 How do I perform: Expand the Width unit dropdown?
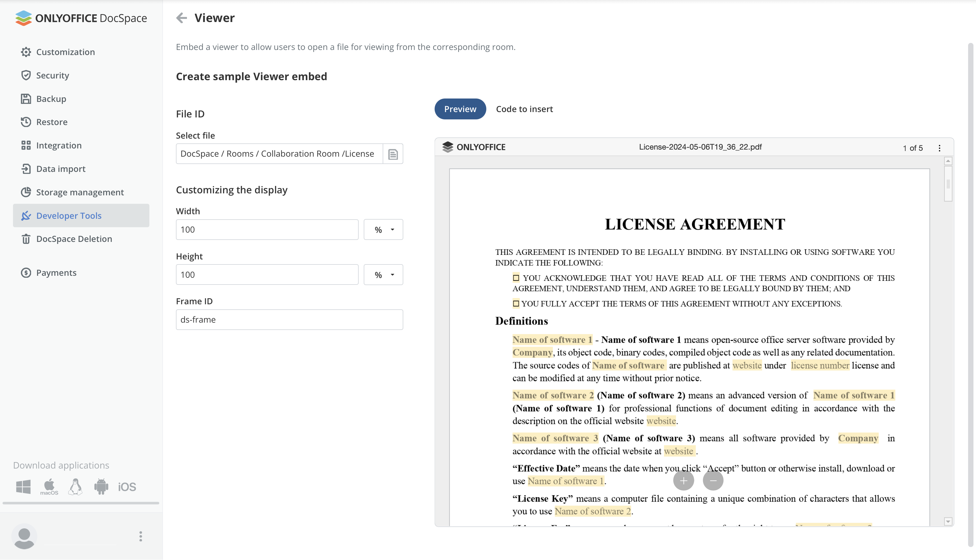(383, 229)
